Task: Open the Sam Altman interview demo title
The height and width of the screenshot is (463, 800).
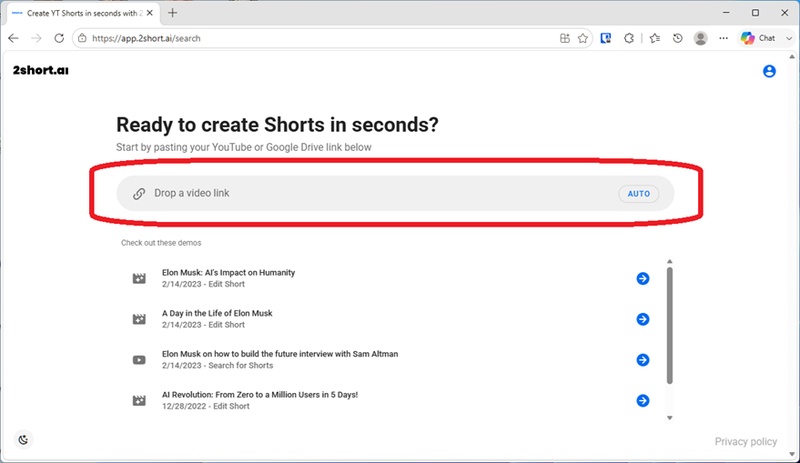Action: (280, 354)
